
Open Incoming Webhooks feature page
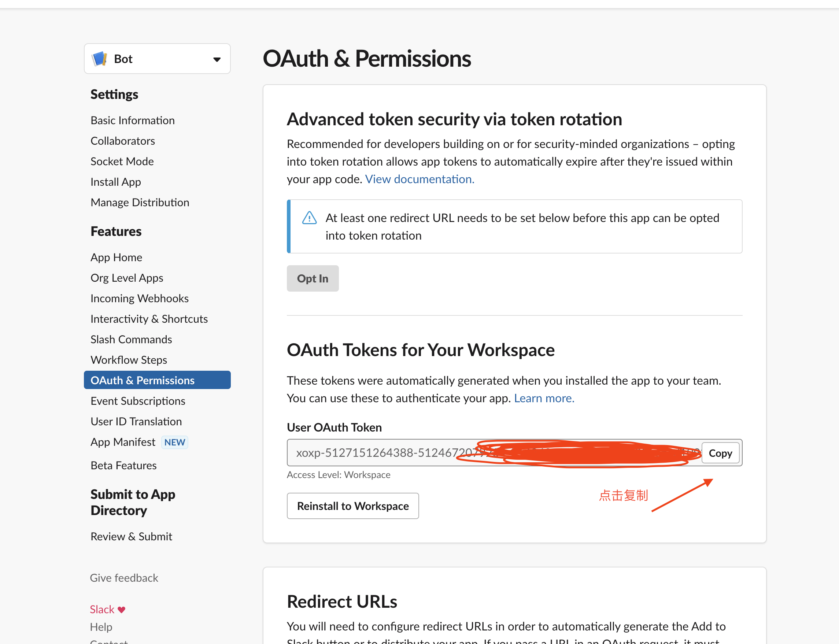139,298
